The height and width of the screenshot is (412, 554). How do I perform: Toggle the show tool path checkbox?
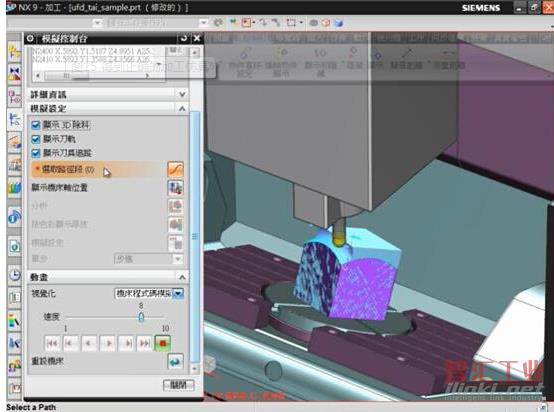point(36,139)
